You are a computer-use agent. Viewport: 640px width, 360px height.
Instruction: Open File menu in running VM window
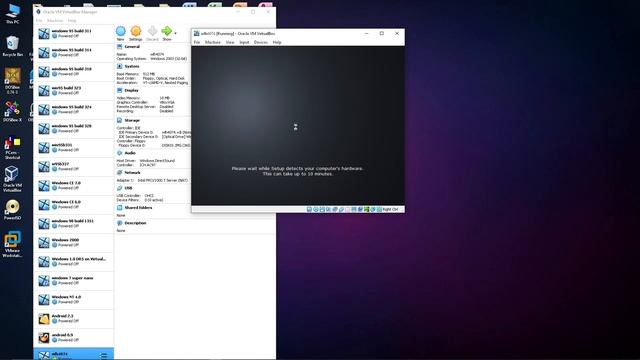pos(197,42)
